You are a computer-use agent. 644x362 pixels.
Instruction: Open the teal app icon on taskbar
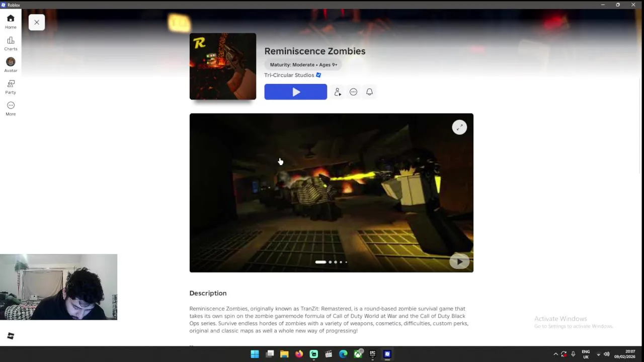tap(314, 354)
